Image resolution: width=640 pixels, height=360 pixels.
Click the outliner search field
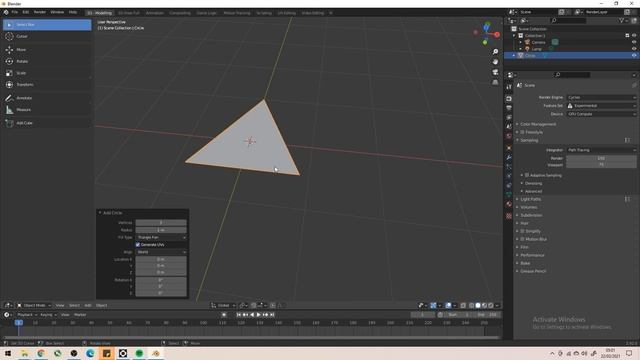tap(568, 20)
